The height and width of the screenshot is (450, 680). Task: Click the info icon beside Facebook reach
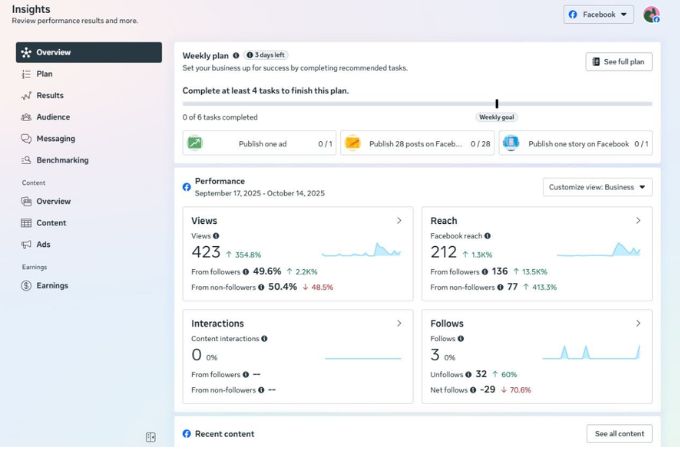[x=488, y=236]
